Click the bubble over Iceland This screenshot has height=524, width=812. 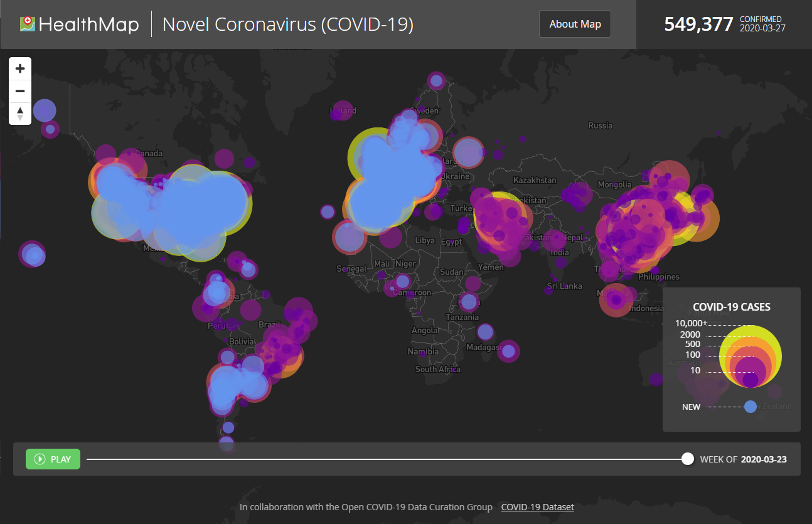[x=342, y=110]
